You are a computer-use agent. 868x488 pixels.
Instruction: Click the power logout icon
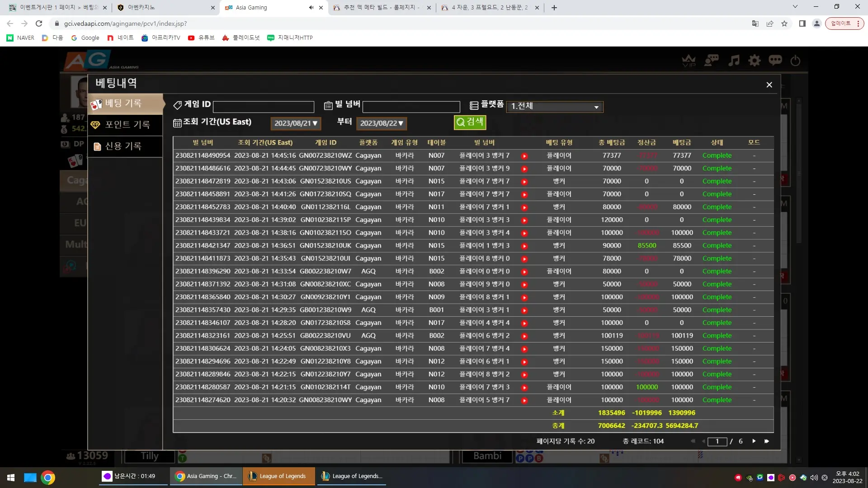(795, 61)
